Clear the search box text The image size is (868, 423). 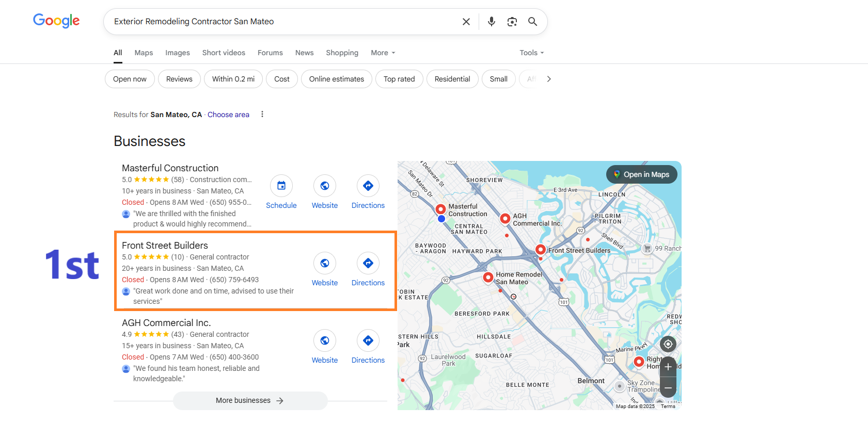[466, 22]
